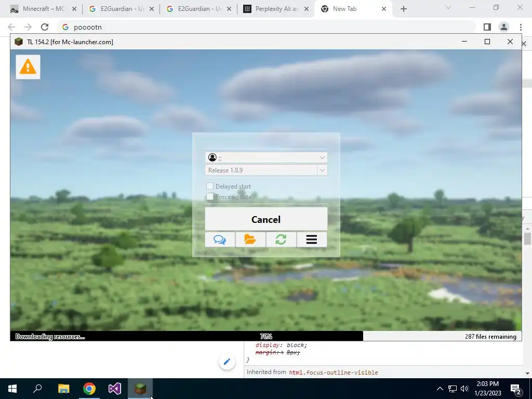The image size is (532, 399).
Task: Open Chrome three-dot menu
Action: coord(521,27)
